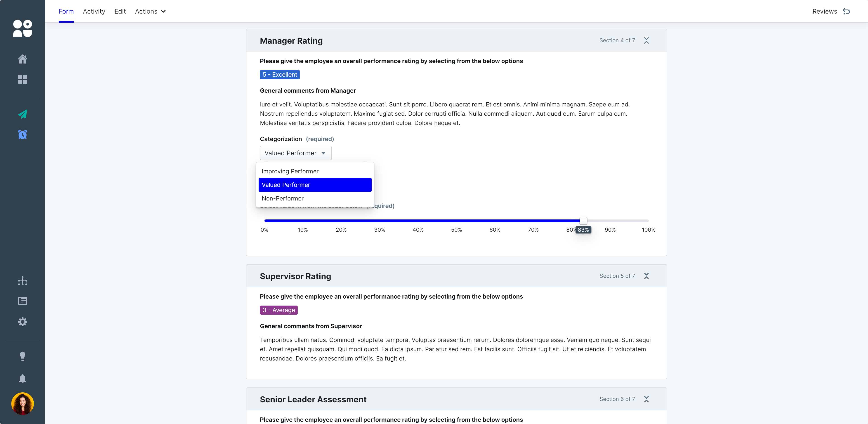The height and width of the screenshot is (424, 868).
Task: Open the org chart icon
Action: coord(23,281)
